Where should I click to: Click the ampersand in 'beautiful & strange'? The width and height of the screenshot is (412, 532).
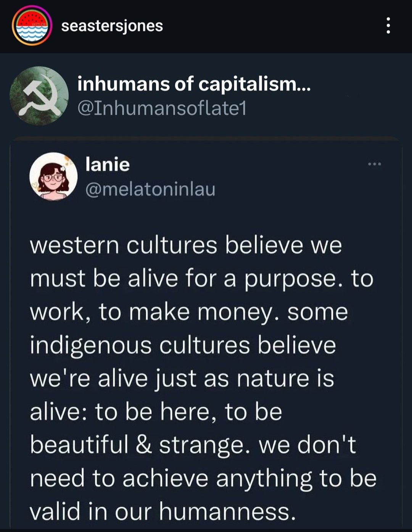coord(143,445)
